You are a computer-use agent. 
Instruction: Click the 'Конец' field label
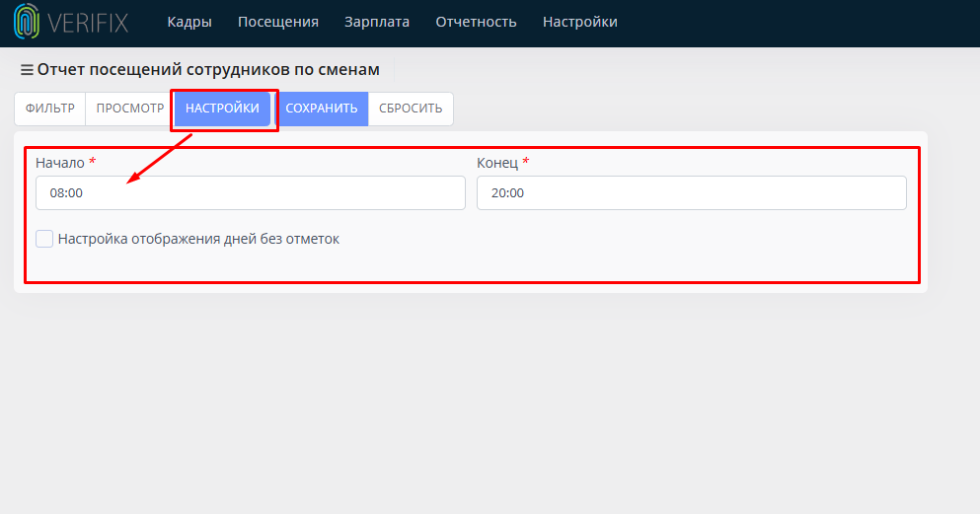point(497,163)
